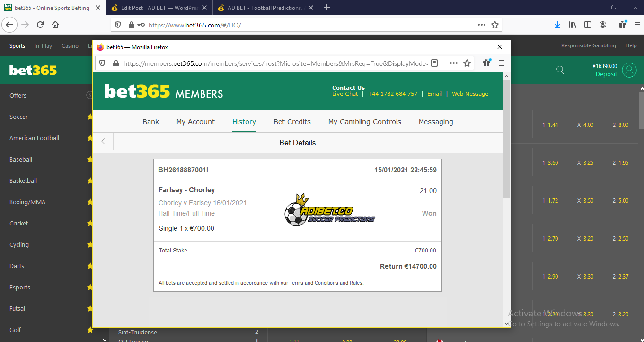Select Cricket in sidebar

click(18, 223)
